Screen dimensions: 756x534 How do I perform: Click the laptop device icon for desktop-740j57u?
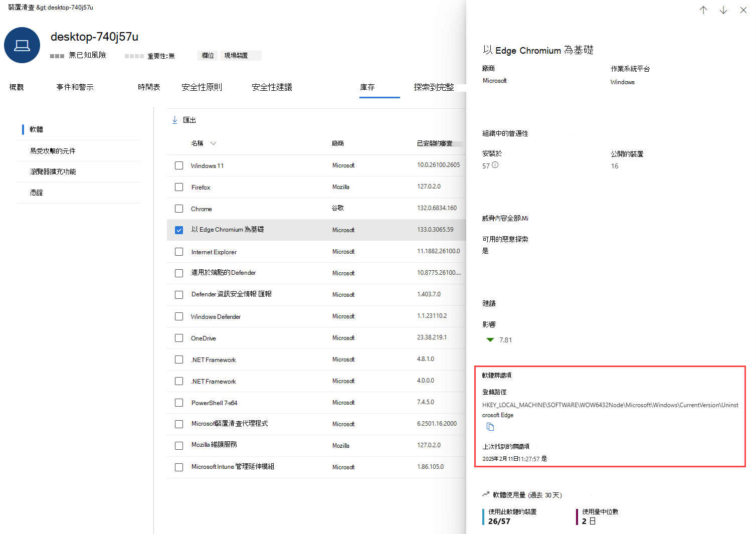22,45
